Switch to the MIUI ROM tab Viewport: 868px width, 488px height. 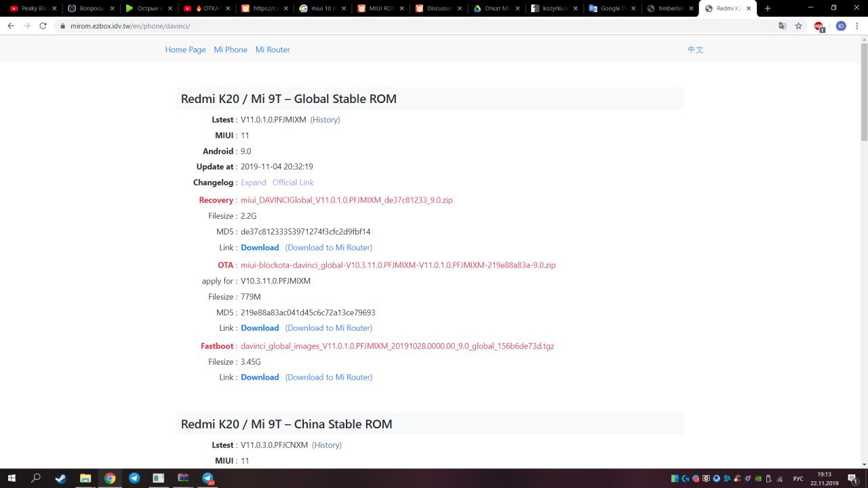379,8
